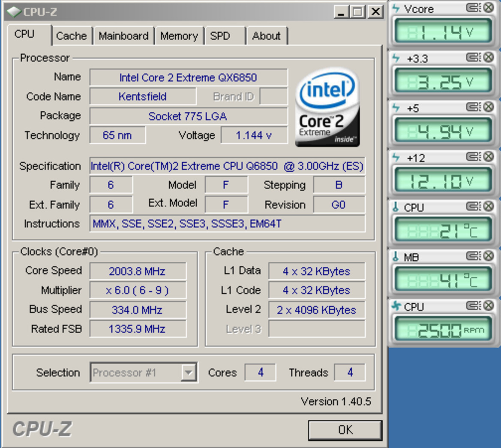Open the About tab
Image resolution: width=501 pixels, height=448 pixels.
click(x=267, y=36)
